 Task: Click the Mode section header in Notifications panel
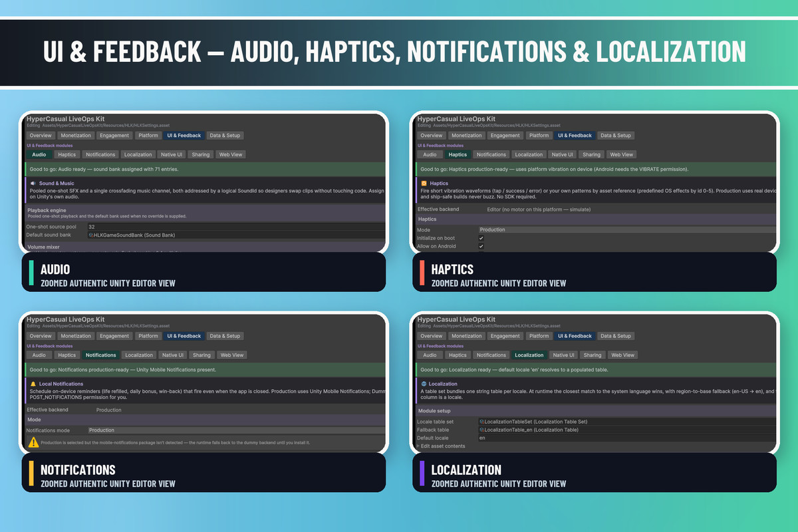coord(205,420)
